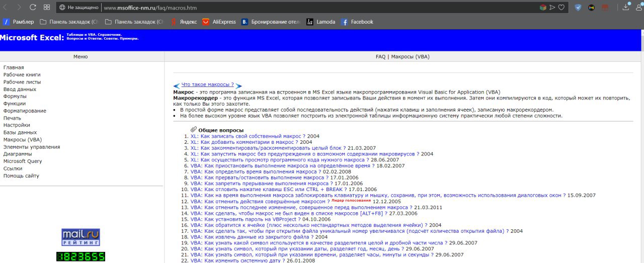Add page to bookmarks with heart icon
Screen dimensions: 644x263
click(x=561, y=7)
